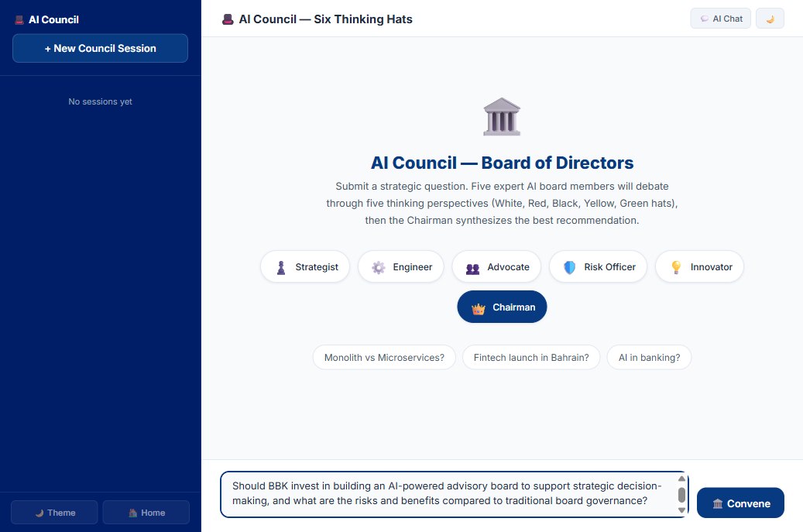
Task: Select the Advocate board member chip
Action: coord(497,266)
